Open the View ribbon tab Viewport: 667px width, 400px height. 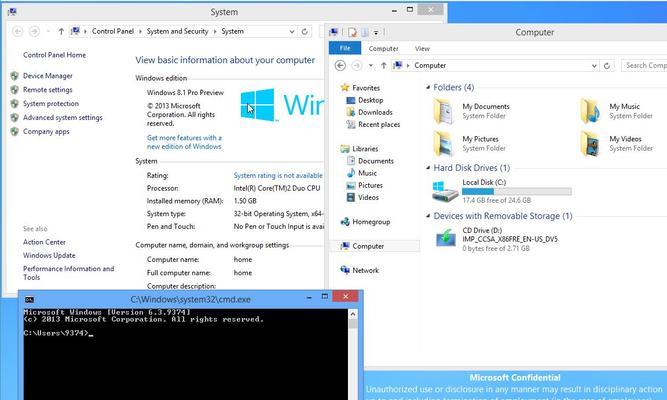coord(422,49)
